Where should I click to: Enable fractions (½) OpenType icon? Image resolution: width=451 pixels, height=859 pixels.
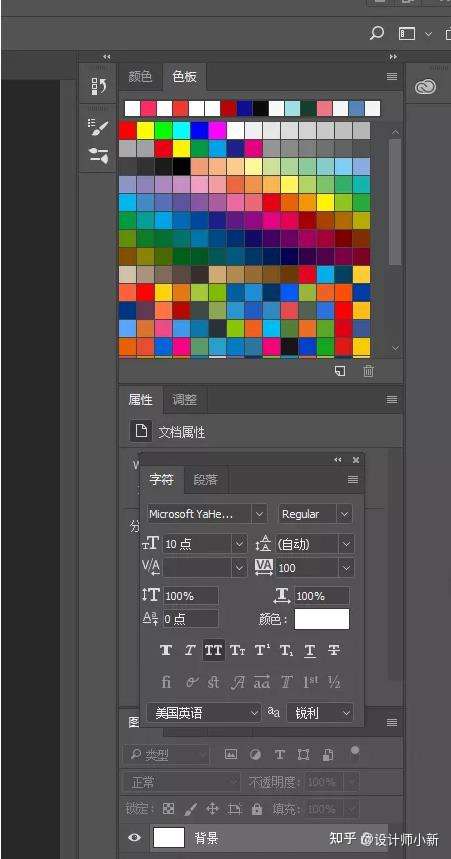point(334,682)
